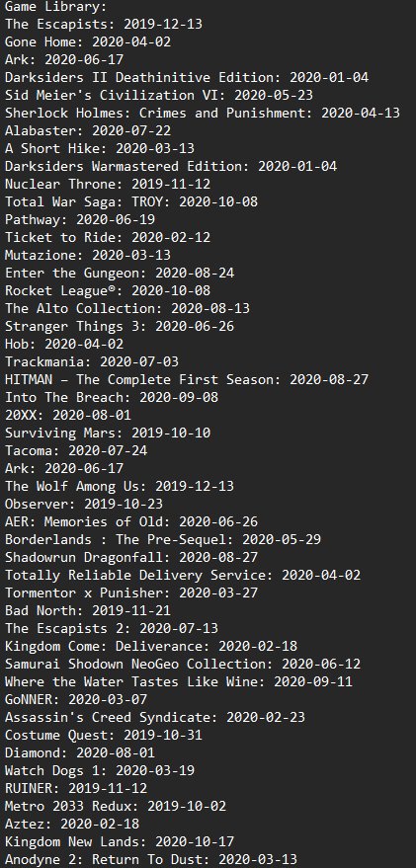Click 'Metro 2033 Redux' line
The image size is (416, 868).
tap(116, 806)
